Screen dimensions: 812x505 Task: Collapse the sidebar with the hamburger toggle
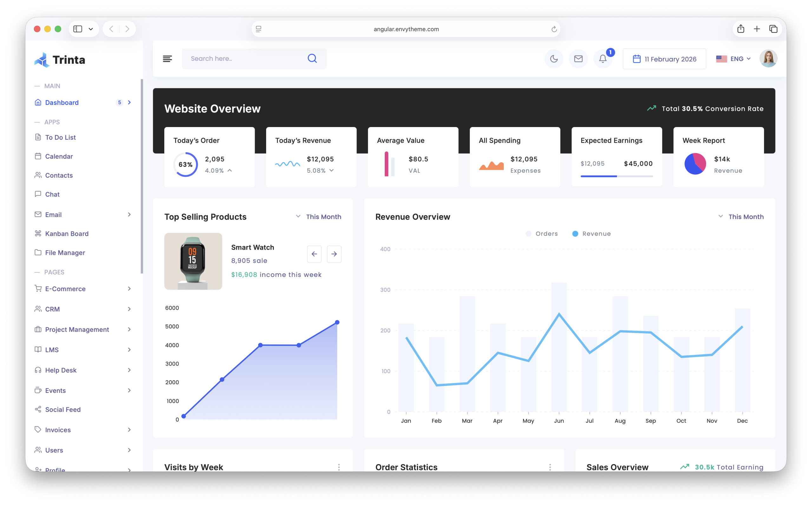point(167,58)
